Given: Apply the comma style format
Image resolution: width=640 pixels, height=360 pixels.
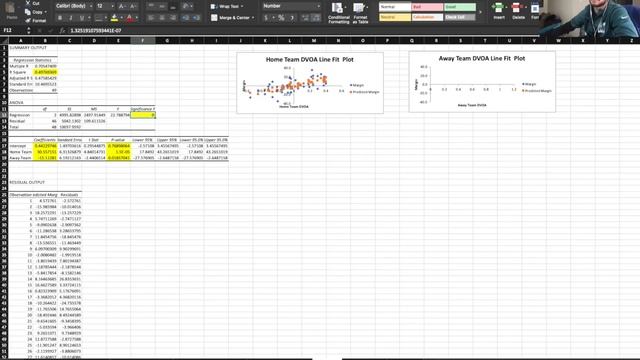Looking at the screenshot, I should coord(292,18).
